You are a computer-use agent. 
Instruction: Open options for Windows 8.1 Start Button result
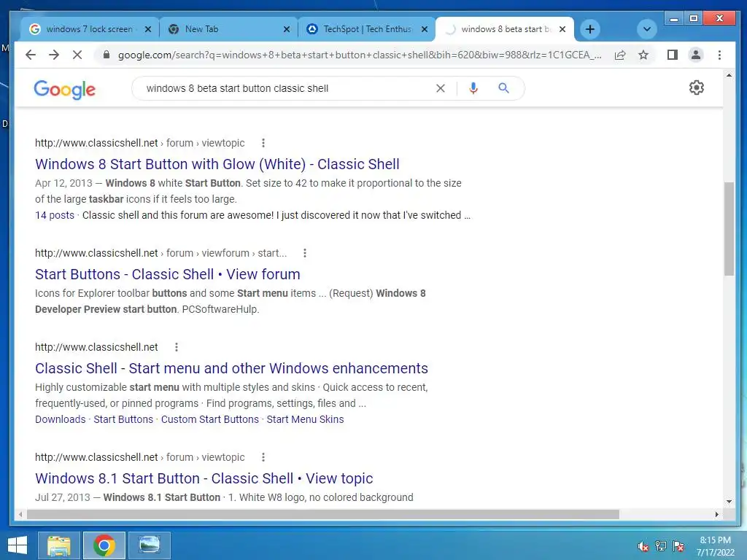click(x=263, y=457)
